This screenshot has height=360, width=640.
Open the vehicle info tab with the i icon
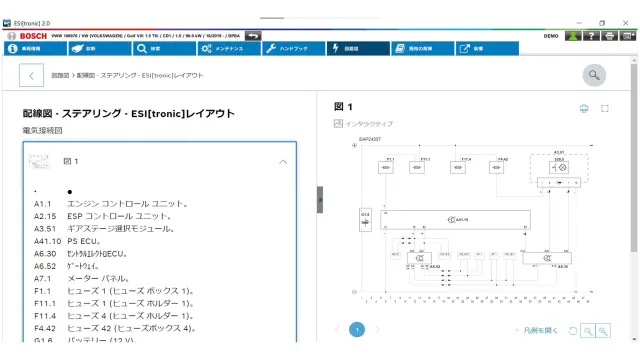click(35, 49)
